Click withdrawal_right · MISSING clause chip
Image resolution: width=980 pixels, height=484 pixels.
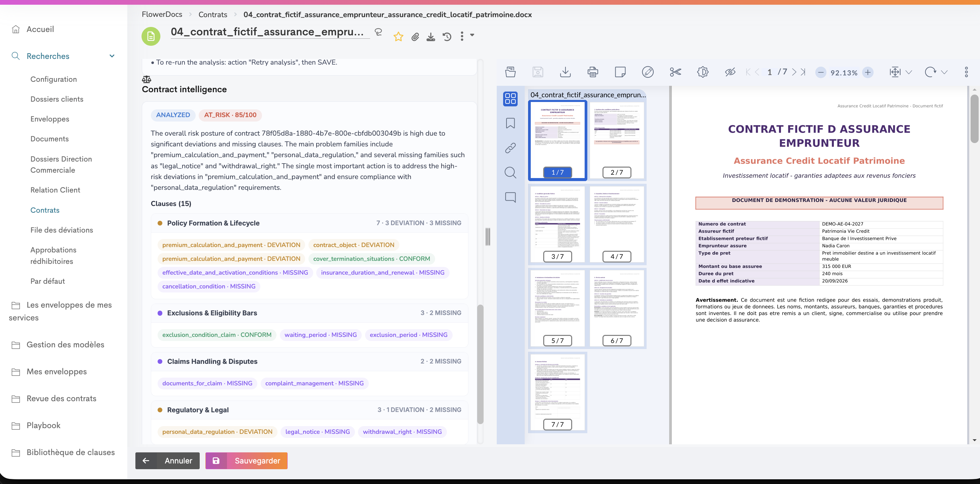coord(402,432)
